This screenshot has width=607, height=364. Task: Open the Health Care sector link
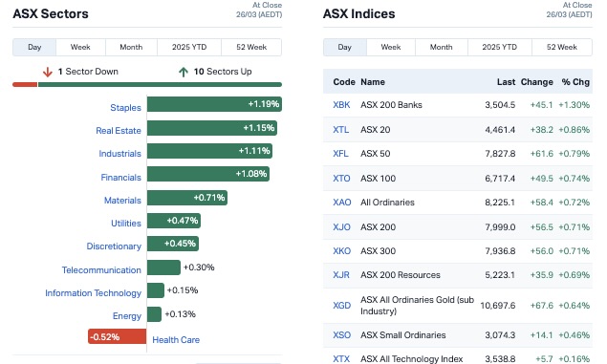pos(176,339)
